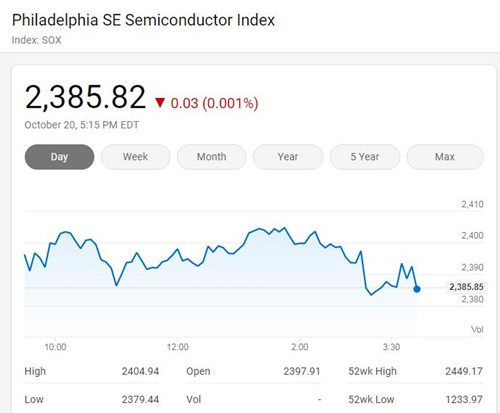Open the 5 Year chart range
This screenshot has height=413, width=500.
tap(365, 157)
